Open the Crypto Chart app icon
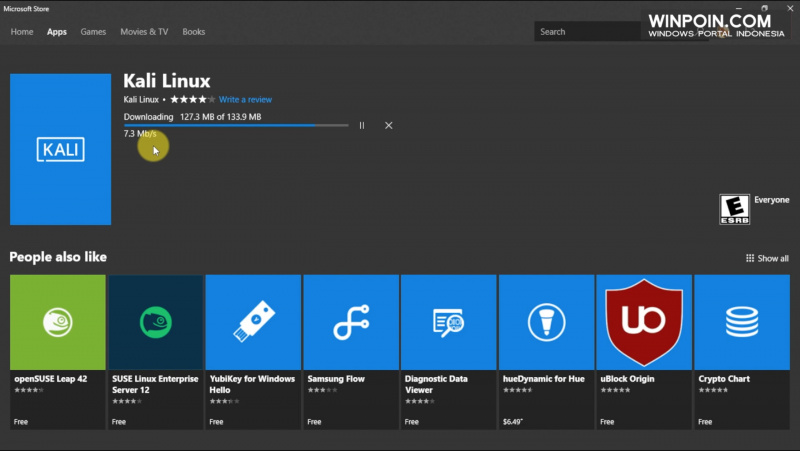This screenshot has width=800, height=451. 742,322
